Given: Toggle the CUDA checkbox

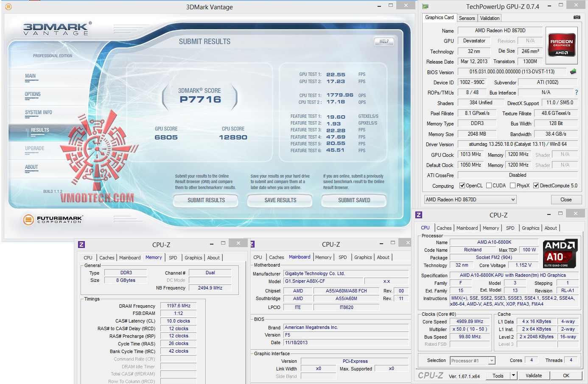Looking at the screenshot, I should (x=489, y=186).
